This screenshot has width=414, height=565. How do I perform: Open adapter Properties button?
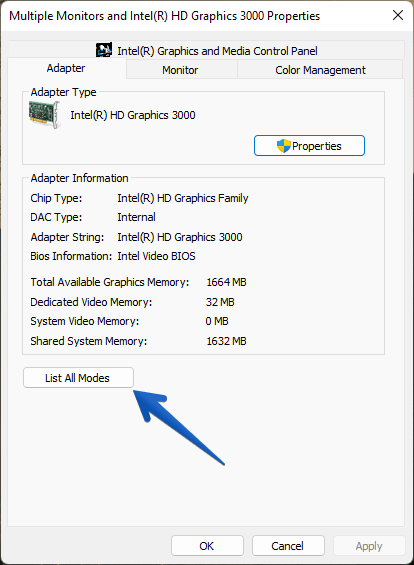(309, 146)
